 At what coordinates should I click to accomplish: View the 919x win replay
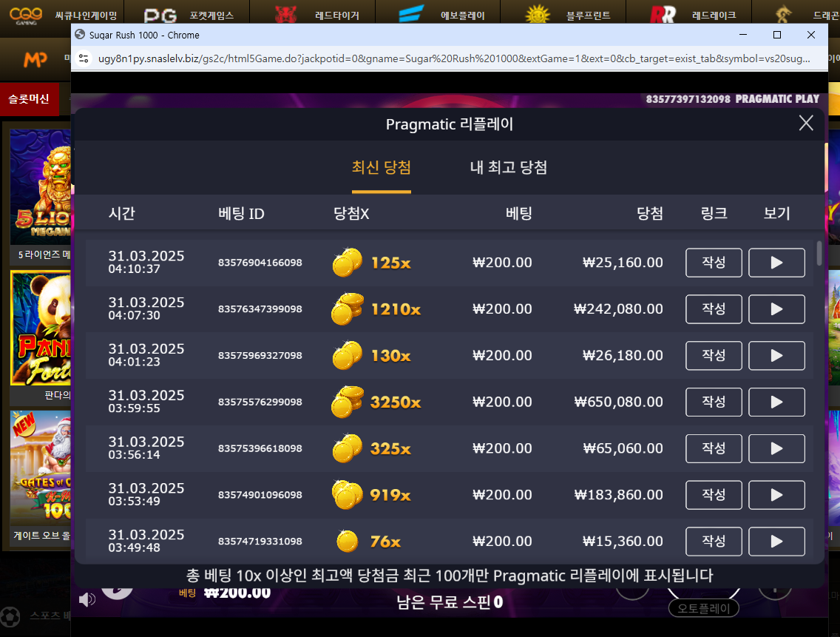[776, 495]
